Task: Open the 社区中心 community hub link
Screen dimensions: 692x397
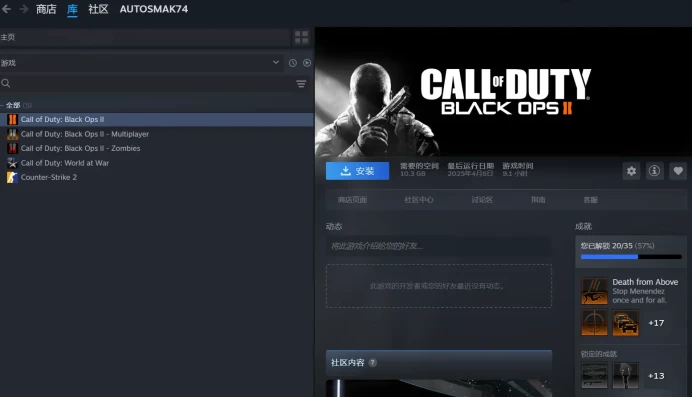Action: (419, 200)
